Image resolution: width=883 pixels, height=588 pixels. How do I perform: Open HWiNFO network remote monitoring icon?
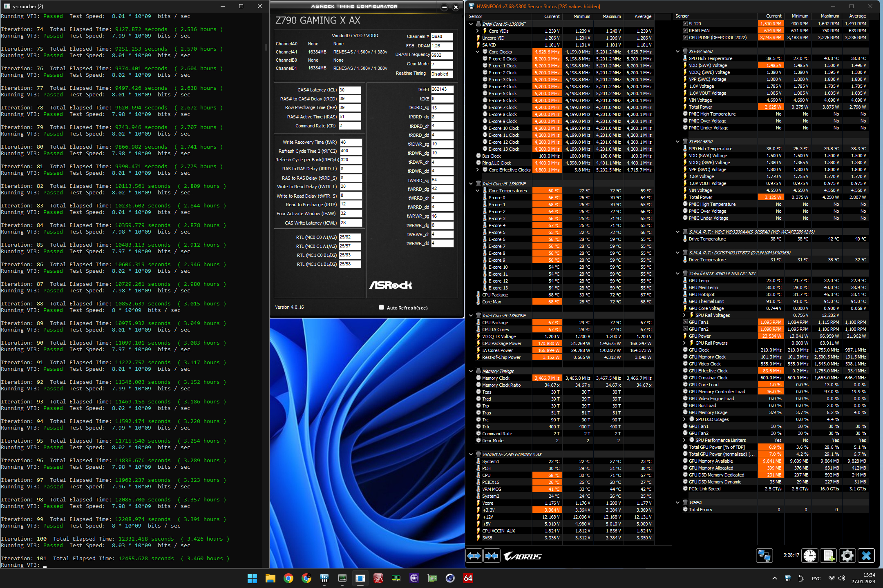pos(764,556)
